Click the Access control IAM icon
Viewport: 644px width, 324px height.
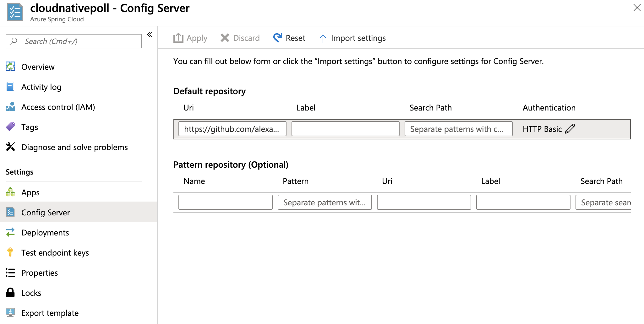coord(10,107)
